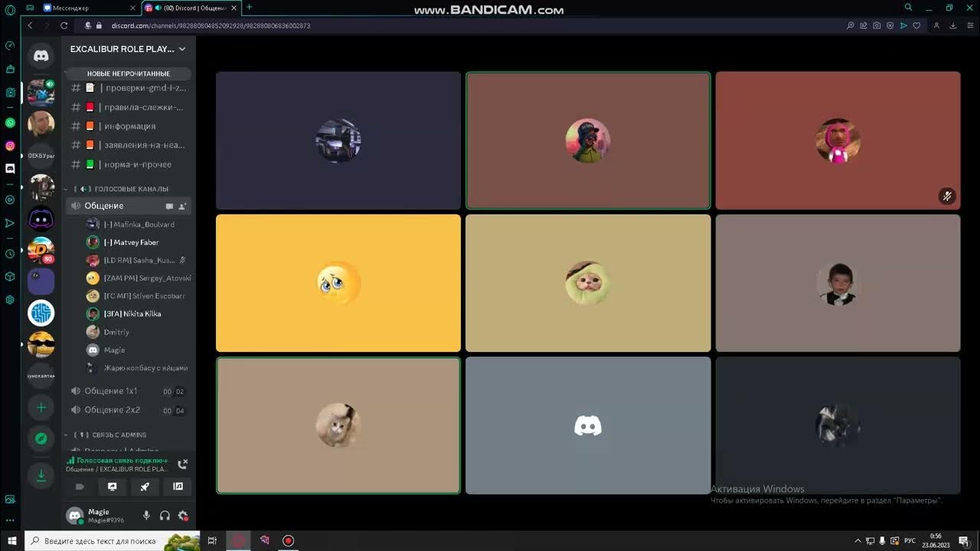The image size is (980, 551).
Task: Click user Sasha_Kus in voice list
Action: [138, 260]
